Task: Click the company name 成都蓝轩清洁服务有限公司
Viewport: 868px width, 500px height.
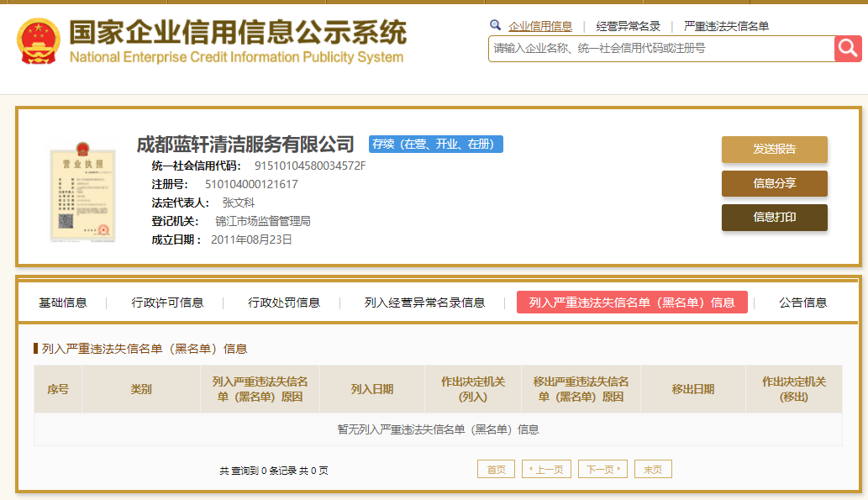Action: point(245,145)
